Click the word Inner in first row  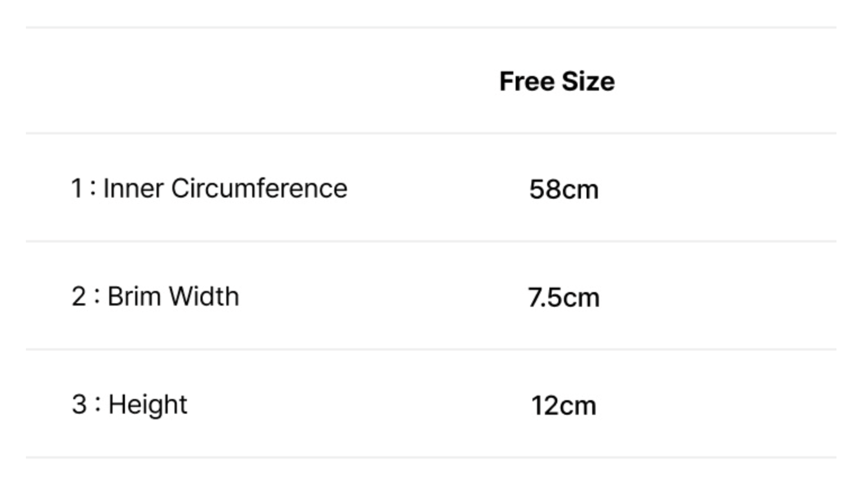tap(134, 189)
